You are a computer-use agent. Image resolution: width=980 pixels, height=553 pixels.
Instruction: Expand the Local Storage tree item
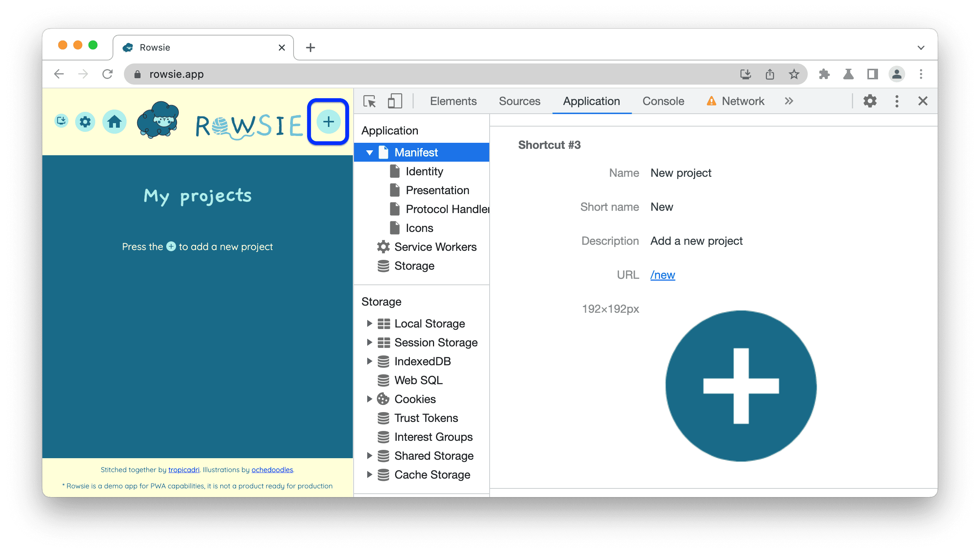(x=369, y=323)
